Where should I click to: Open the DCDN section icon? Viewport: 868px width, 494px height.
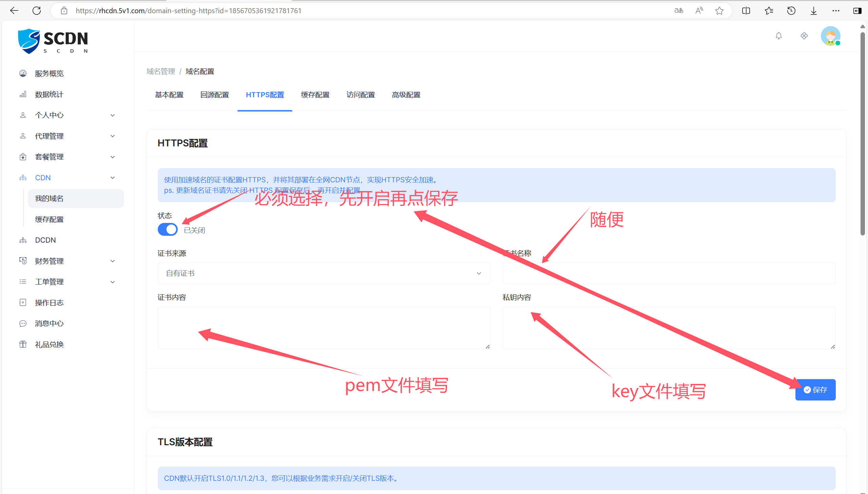click(22, 240)
